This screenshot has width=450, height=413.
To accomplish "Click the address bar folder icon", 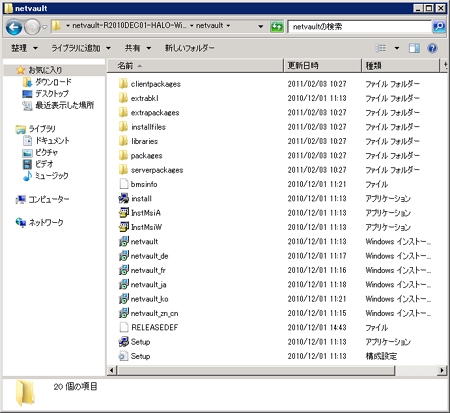I will [57, 26].
